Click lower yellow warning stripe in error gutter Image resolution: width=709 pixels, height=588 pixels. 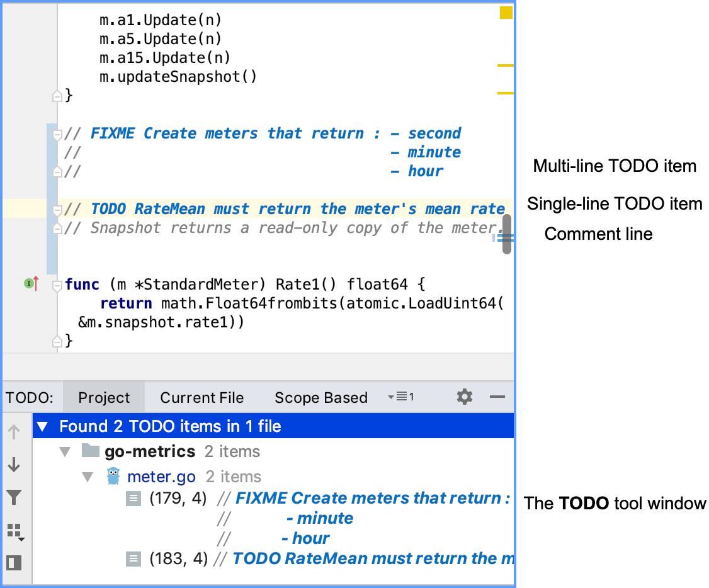[505, 93]
